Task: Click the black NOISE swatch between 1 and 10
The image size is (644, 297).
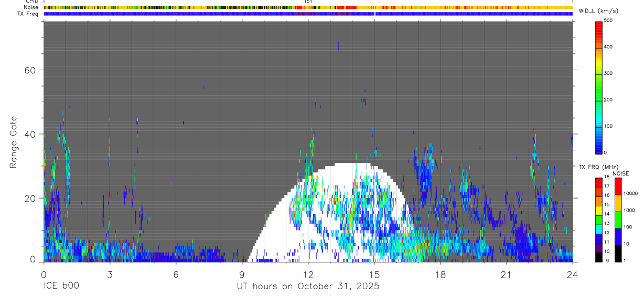Action: pyautogui.click(x=618, y=253)
